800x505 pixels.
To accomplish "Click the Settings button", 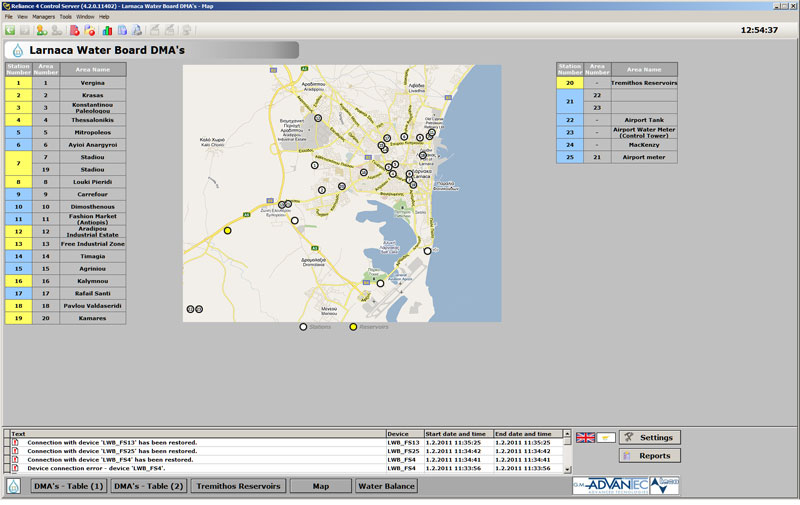I will pyautogui.click(x=649, y=437).
